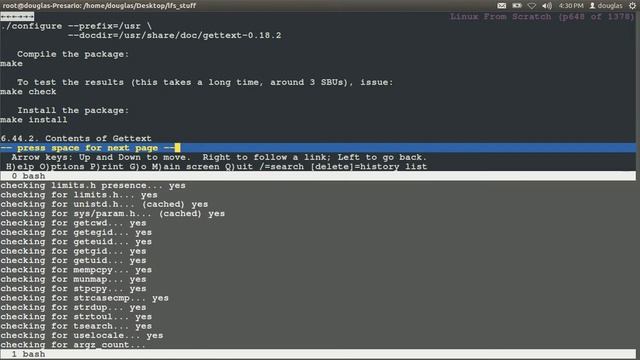The width and height of the screenshot is (640, 360).
Task: Click the 'Arrow keys: Up and Down to move' help line
Action: (x=219, y=157)
